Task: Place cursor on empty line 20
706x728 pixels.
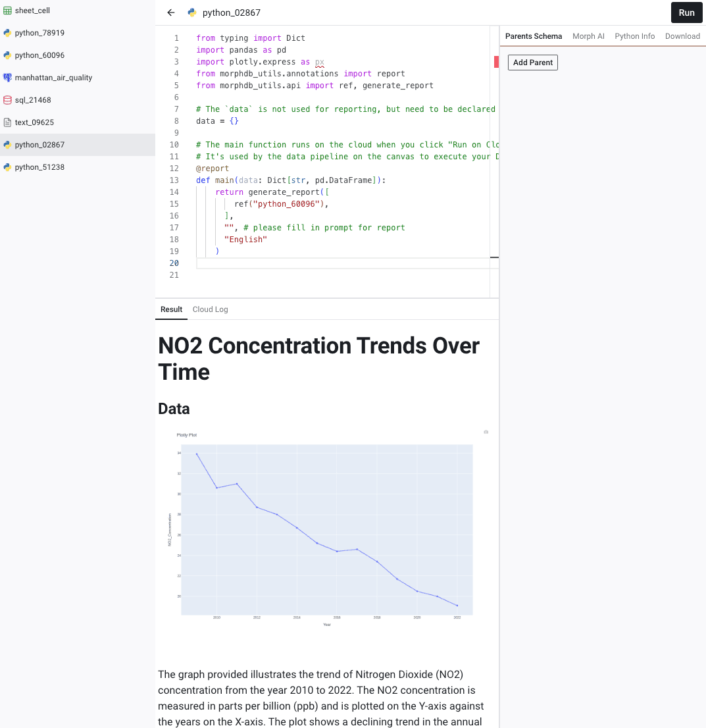Action: [x=343, y=263]
